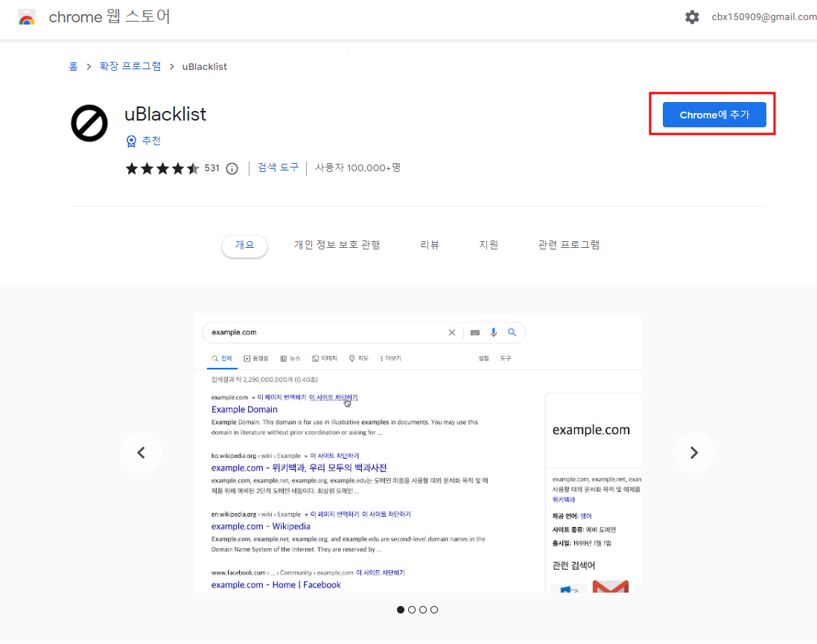Click the uBlacklist prohibition sign icon

89,124
